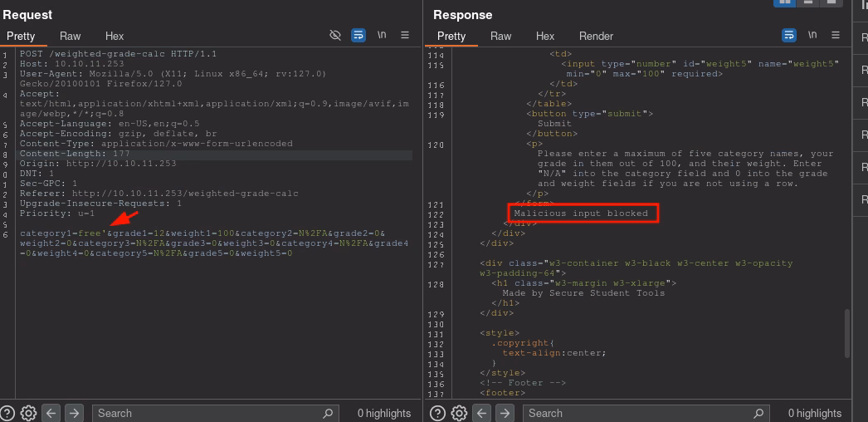Click the Request panel title

[x=27, y=15]
